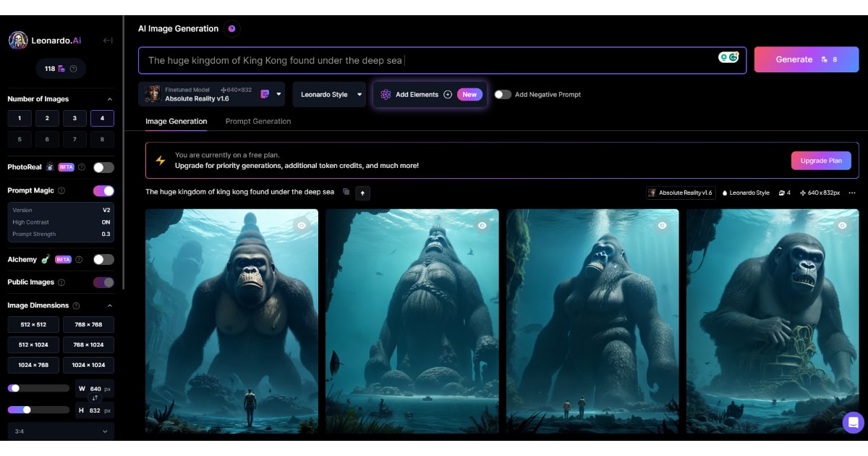Click the image height slider handle
868x456 pixels.
(27, 410)
